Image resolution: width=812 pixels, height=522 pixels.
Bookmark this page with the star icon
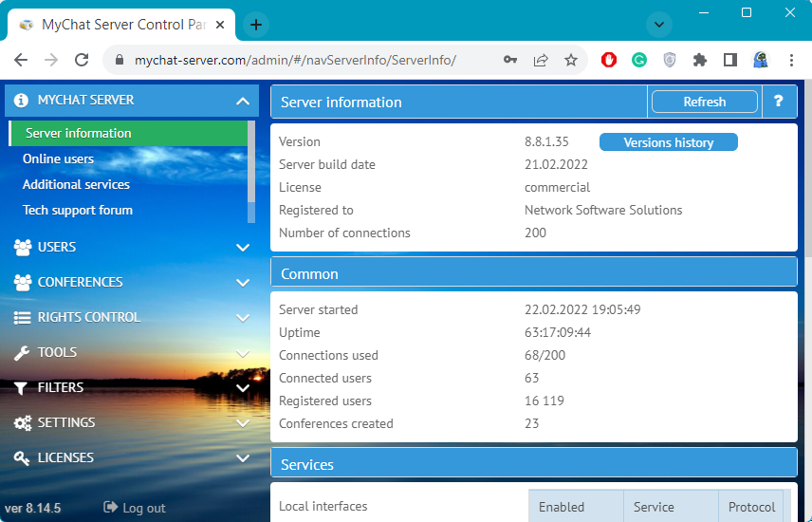tap(571, 60)
